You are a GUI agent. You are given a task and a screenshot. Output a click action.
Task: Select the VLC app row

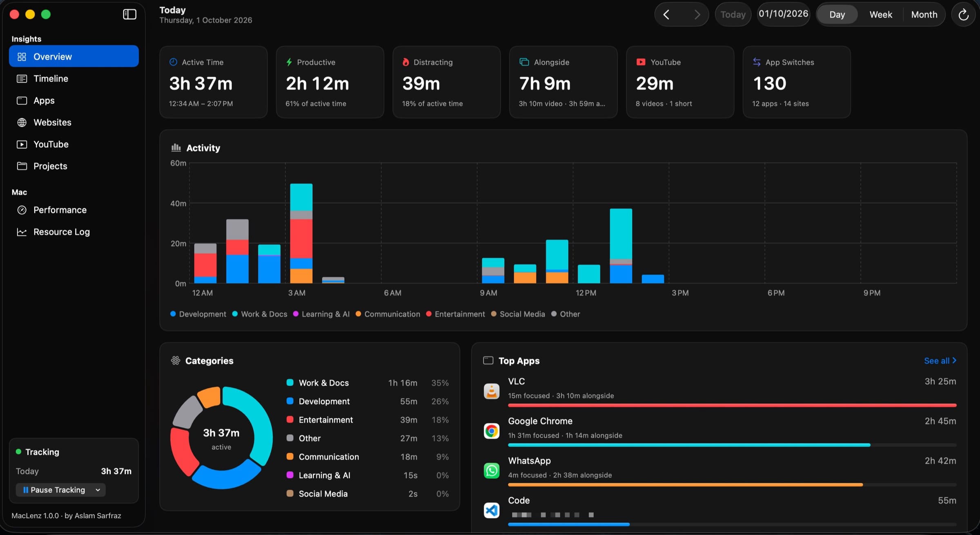(x=719, y=391)
